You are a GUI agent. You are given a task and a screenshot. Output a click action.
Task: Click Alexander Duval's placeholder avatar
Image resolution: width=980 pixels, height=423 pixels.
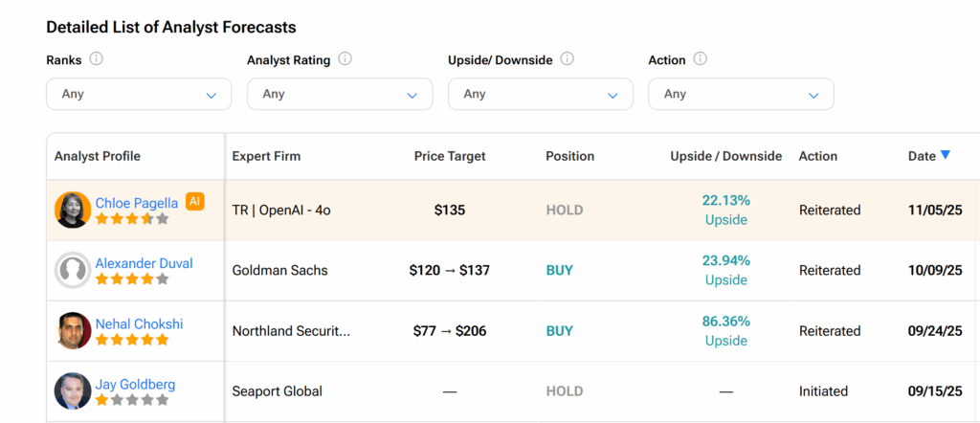(x=73, y=271)
